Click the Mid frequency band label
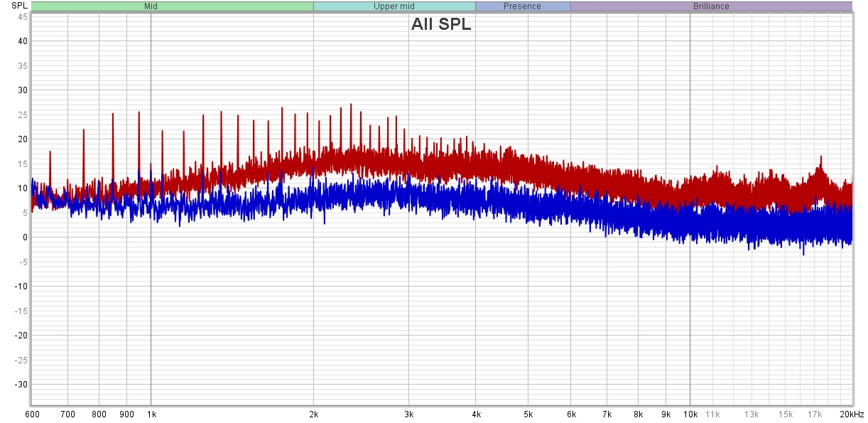Viewport: 868px width, 423px height. [x=151, y=6]
